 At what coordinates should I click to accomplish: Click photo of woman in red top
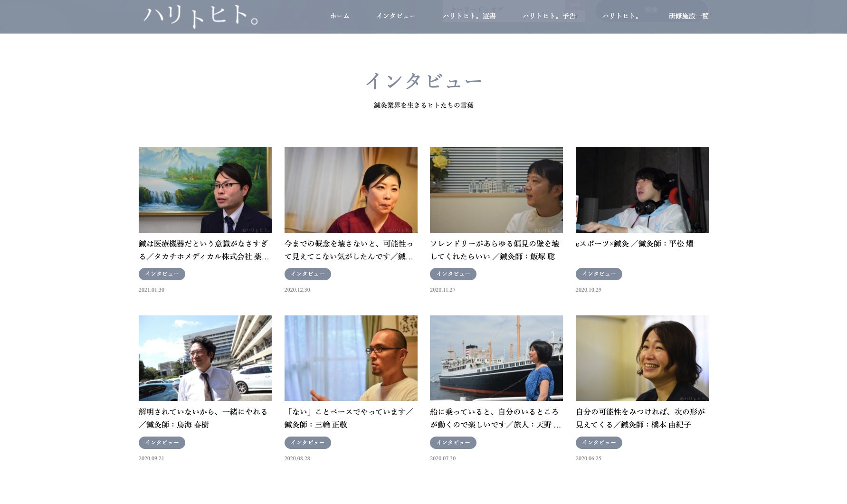point(351,190)
